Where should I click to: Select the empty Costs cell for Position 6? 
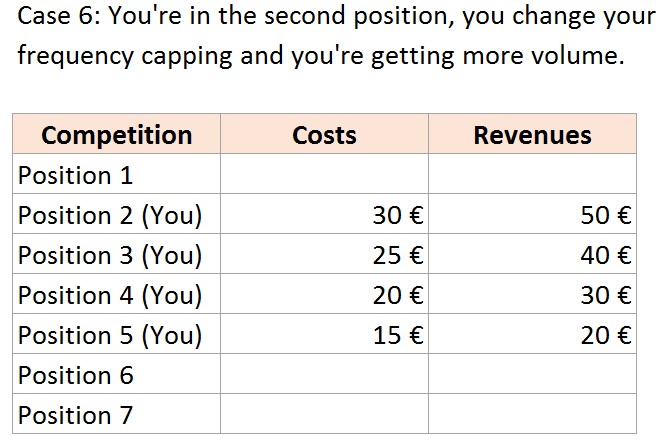pos(324,375)
